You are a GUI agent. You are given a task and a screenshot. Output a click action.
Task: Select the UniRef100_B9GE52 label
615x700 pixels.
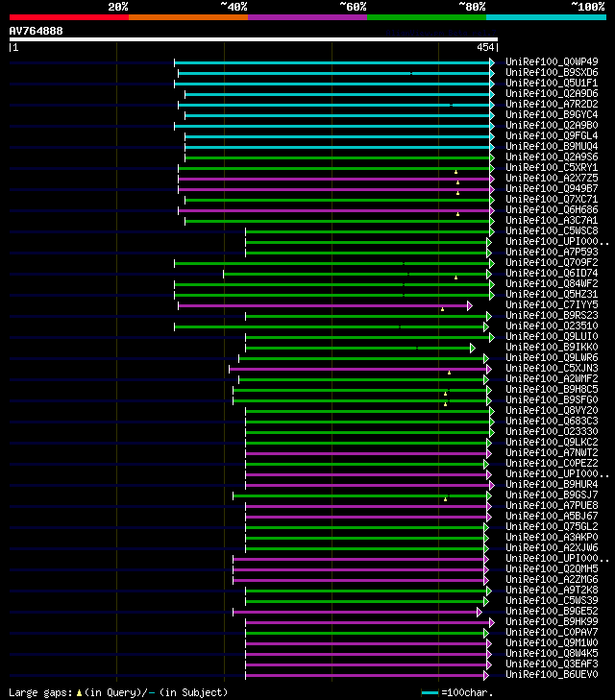point(552,611)
